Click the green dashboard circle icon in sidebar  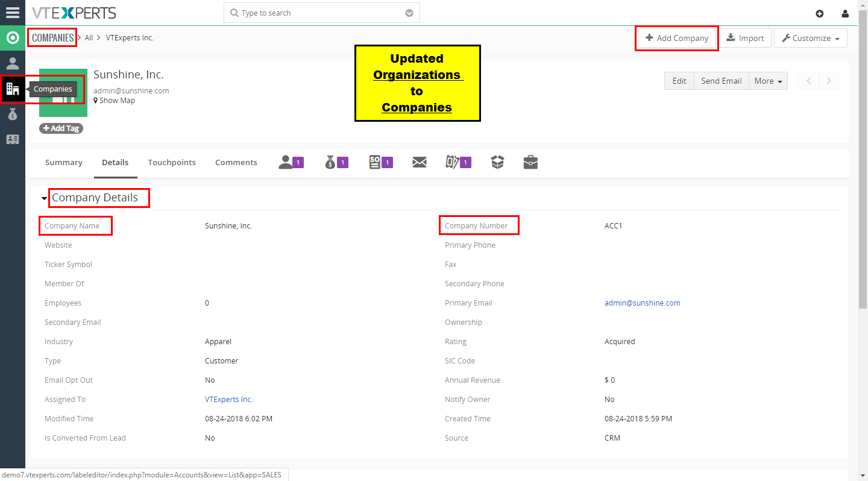(13, 38)
